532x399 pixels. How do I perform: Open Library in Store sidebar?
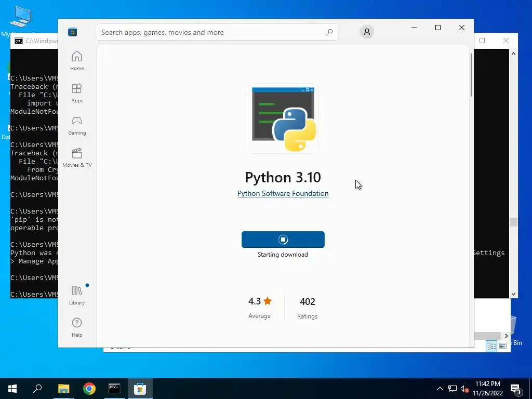point(77,295)
